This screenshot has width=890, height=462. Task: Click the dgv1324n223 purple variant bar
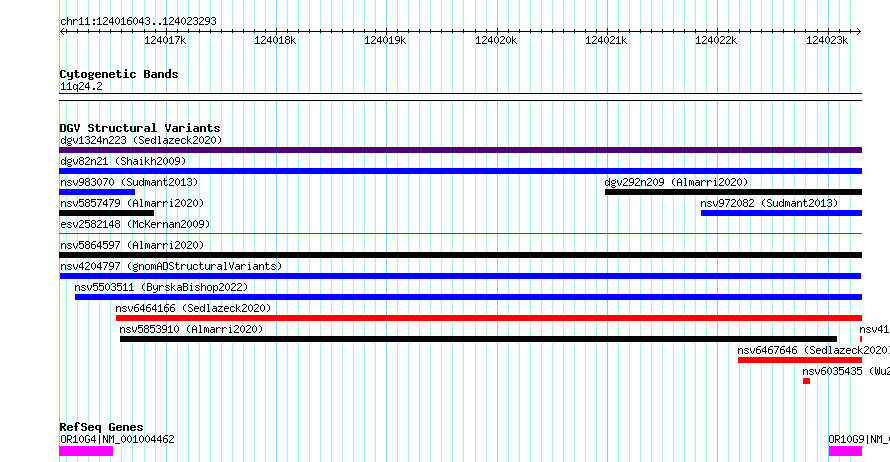point(460,150)
